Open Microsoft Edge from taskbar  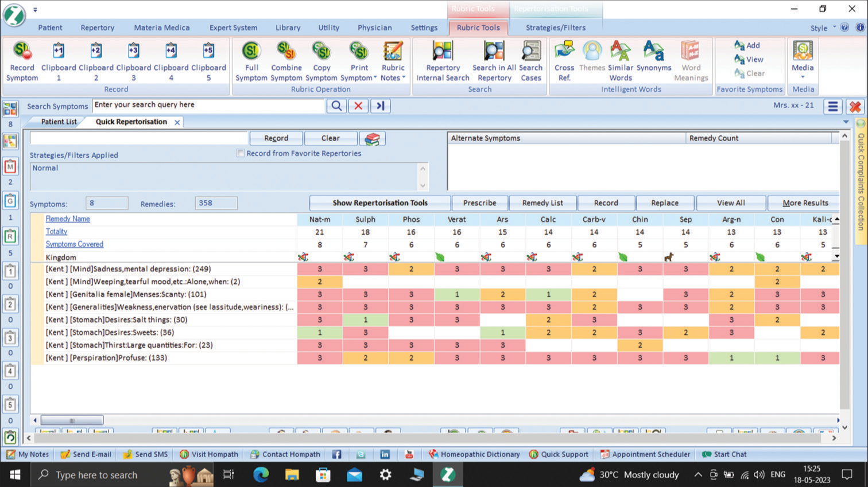pos(261,474)
